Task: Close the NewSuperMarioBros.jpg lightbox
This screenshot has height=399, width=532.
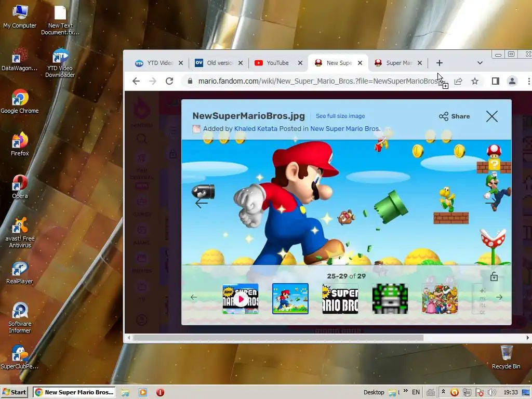Action: 491,116
